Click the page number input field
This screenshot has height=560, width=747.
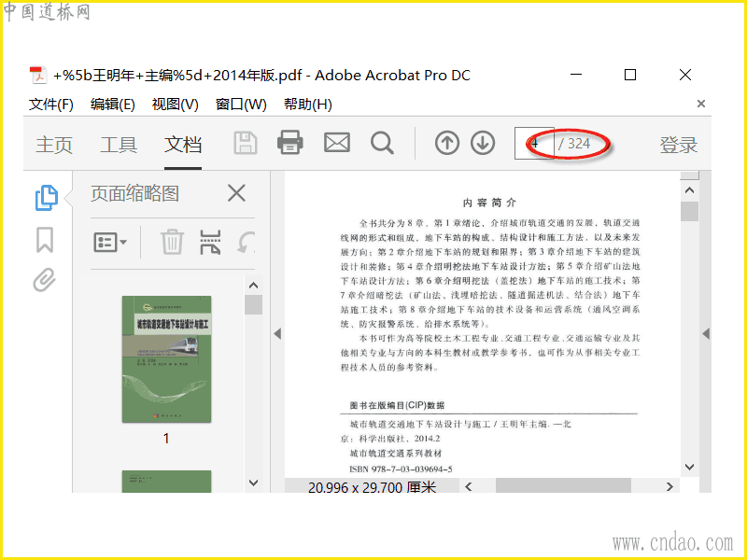pos(534,143)
